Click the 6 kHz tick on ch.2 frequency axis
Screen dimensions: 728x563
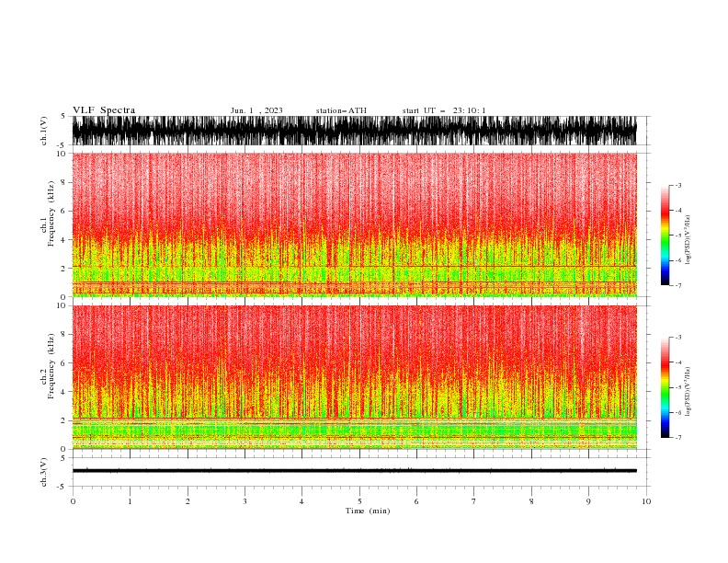64,362
